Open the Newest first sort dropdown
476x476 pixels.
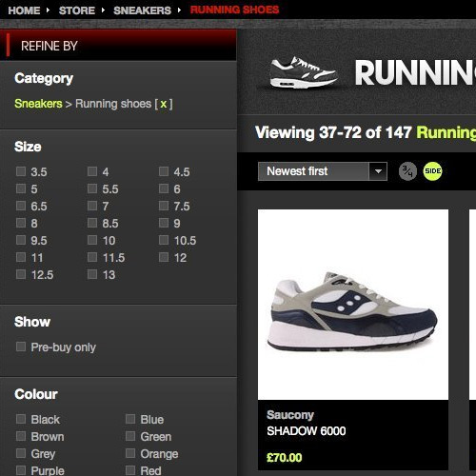click(x=323, y=171)
